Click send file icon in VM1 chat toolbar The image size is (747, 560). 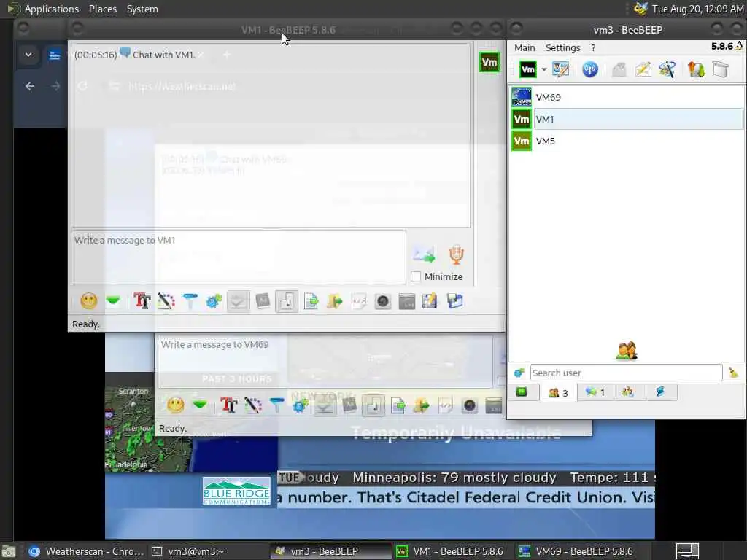point(311,301)
